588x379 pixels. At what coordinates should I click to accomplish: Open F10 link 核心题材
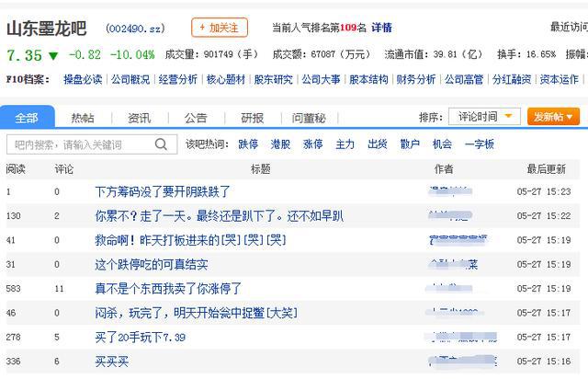(226, 79)
